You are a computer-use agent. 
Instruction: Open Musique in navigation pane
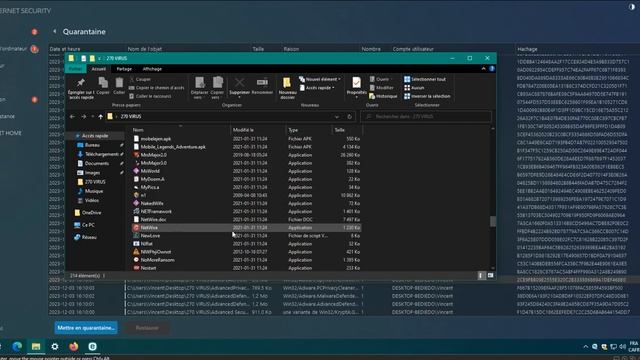coord(94,191)
